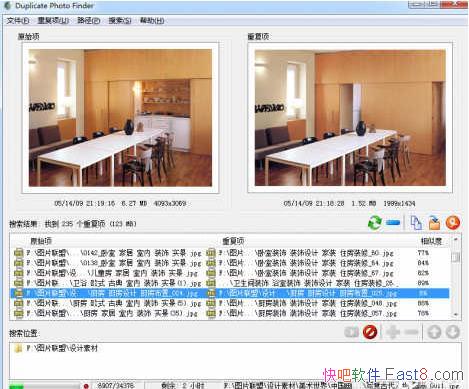469x389 pixels.
Task: Click the orange round icon in results toolbar
Action: coord(453,223)
